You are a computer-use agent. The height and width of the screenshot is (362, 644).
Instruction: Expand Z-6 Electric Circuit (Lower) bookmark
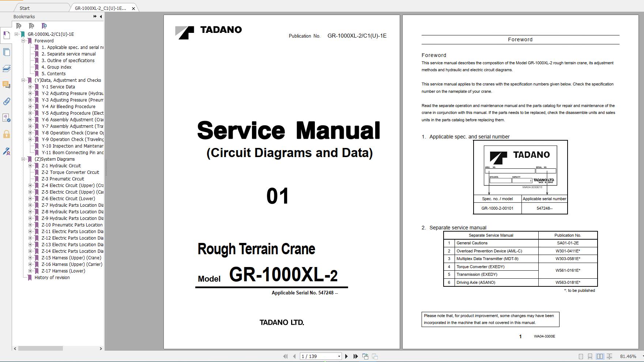coord(30,199)
